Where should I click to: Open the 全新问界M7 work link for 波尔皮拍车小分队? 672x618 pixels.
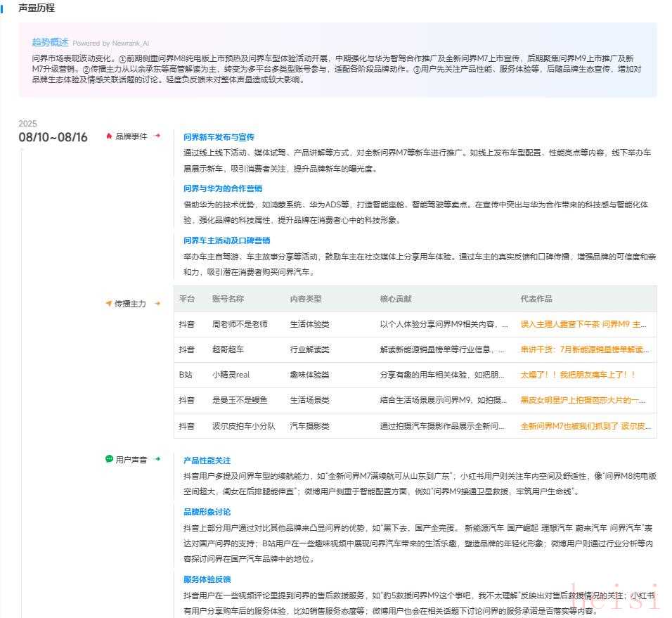(586, 427)
